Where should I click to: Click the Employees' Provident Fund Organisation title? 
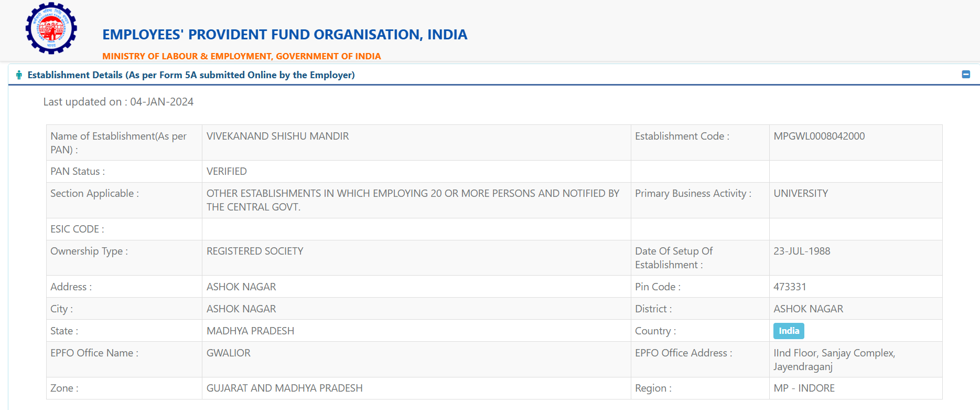284,35
